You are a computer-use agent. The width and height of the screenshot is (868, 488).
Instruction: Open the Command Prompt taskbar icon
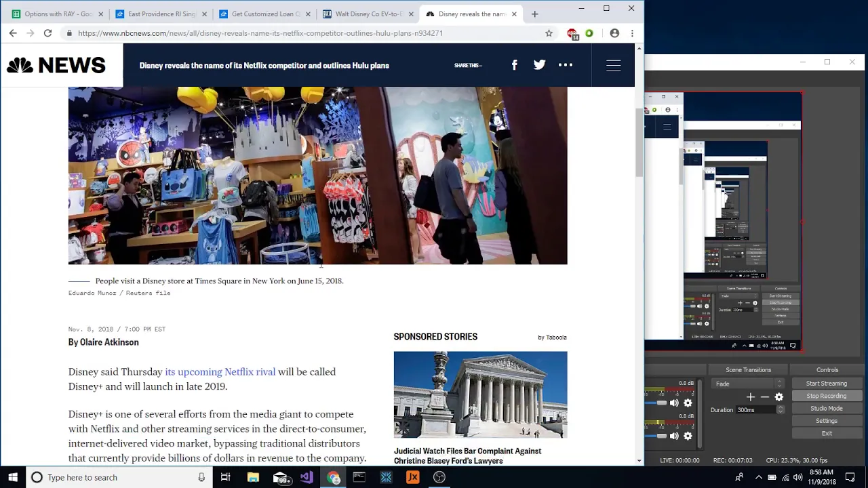(x=359, y=477)
